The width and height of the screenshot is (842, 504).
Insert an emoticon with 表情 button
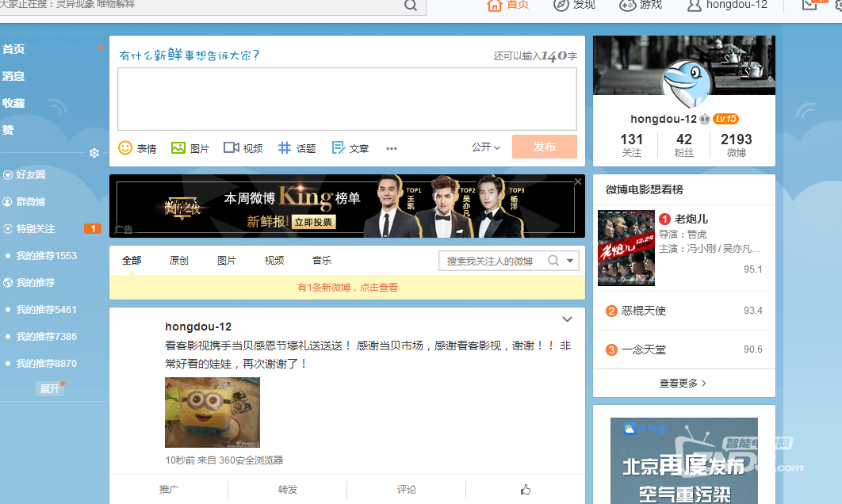(137, 148)
